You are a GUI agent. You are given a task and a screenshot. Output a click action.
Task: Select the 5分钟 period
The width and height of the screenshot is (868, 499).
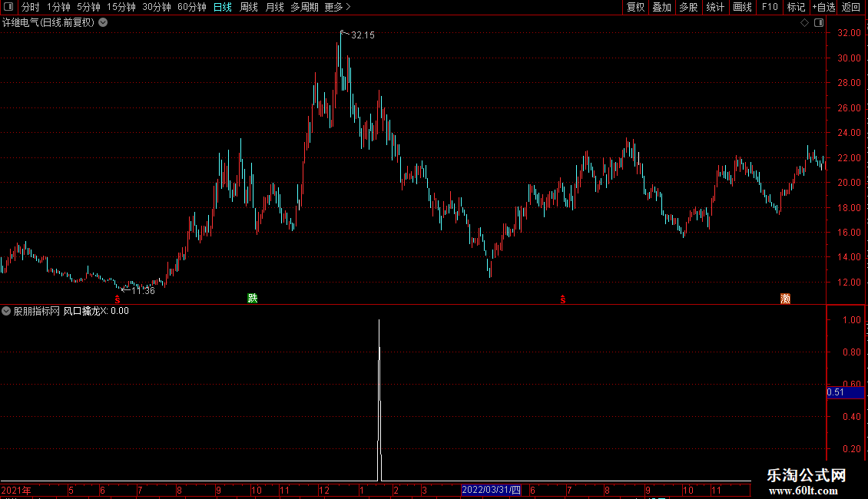pyautogui.click(x=88, y=7)
